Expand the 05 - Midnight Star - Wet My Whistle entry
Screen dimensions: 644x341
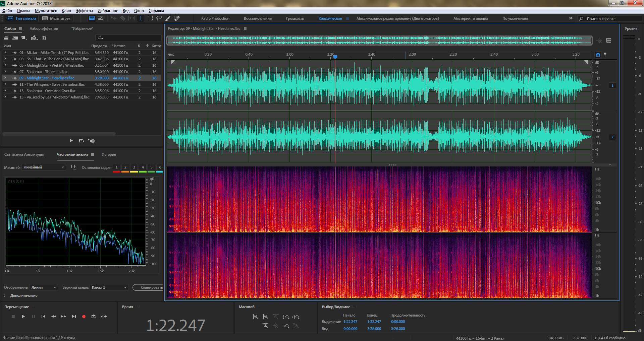coord(5,65)
